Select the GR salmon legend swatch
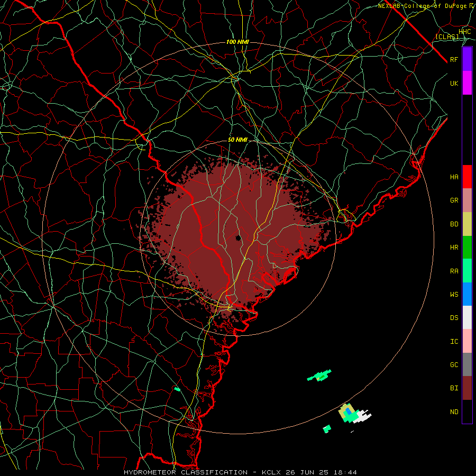Image resolution: width=476 pixels, height=476 pixels. point(467,200)
